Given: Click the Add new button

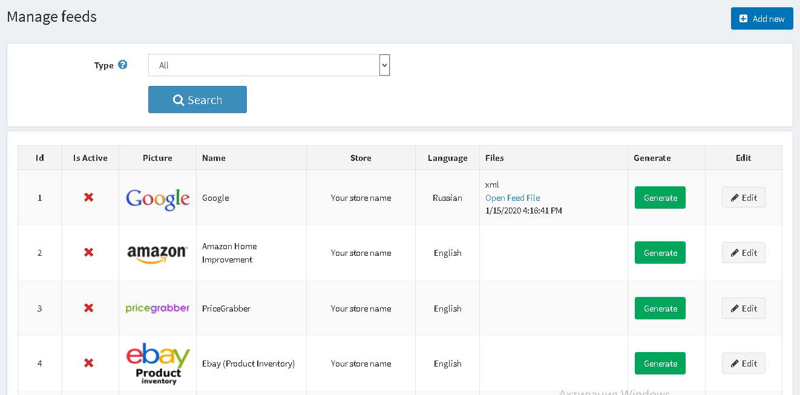Looking at the screenshot, I should [762, 18].
